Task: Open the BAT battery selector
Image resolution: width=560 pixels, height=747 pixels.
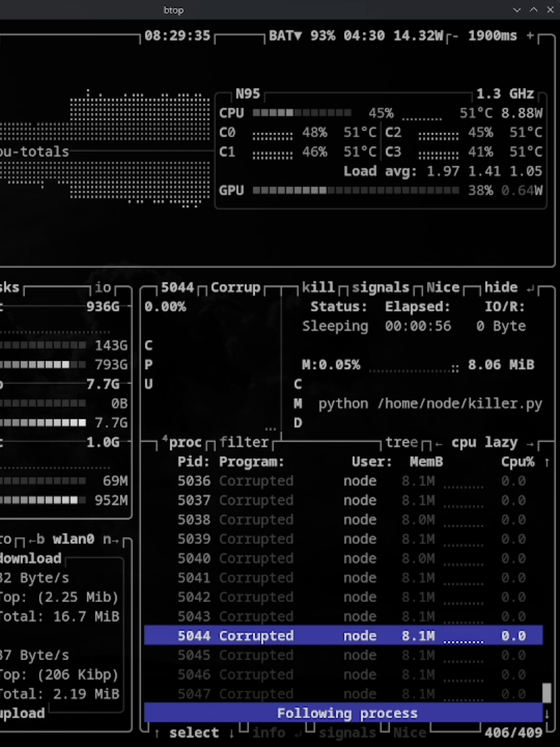Action: 285,35
